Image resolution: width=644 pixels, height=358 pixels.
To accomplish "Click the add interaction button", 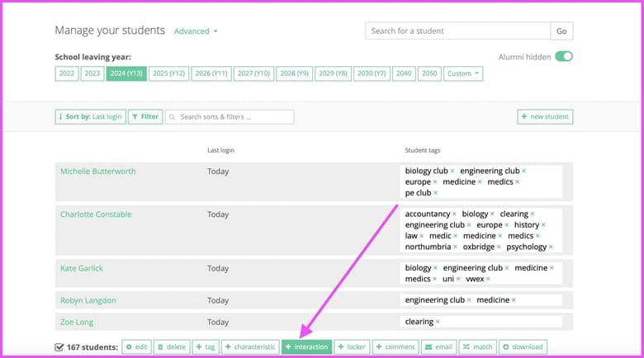I will tap(307, 347).
